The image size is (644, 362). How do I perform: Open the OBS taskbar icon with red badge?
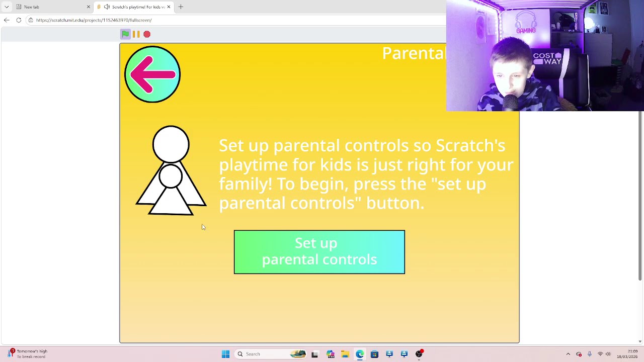click(x=419, y=354)
